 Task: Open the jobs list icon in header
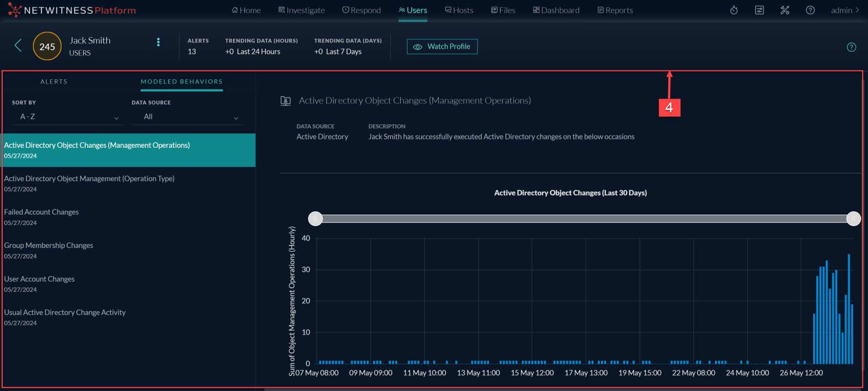[x=759, y=10]
